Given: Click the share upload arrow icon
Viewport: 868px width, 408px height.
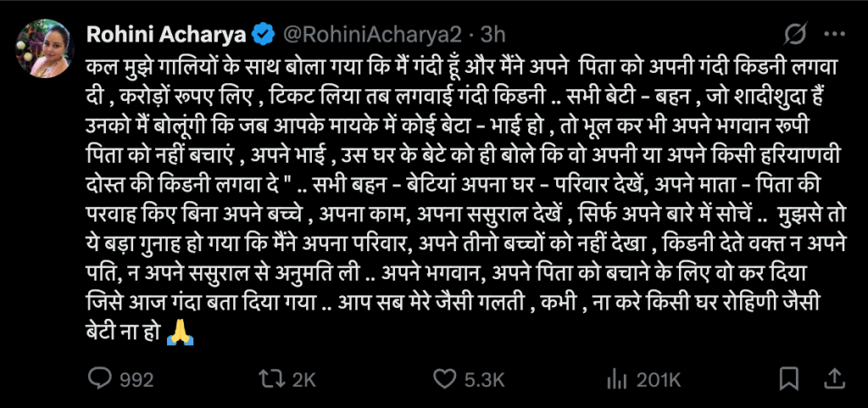Looking at the screenshot, I should tap(835, 379).
